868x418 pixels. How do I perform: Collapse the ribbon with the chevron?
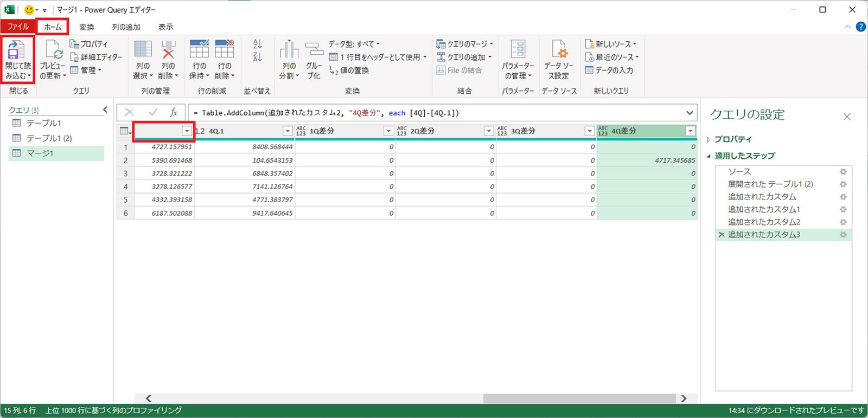[847, 27]
